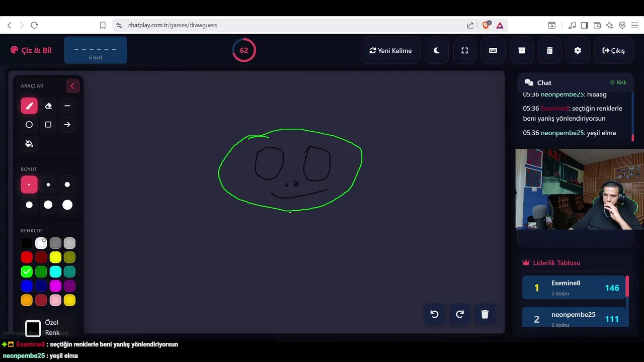Pick the selected lime green swatch
644x362 pixels.
click(x=27, y=272)
